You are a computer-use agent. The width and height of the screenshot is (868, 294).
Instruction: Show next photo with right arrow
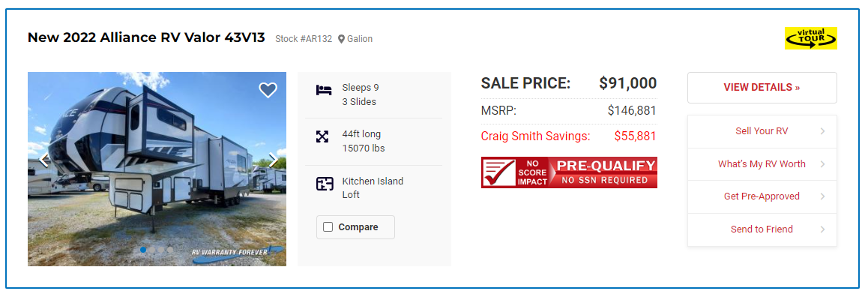(273, 160)
